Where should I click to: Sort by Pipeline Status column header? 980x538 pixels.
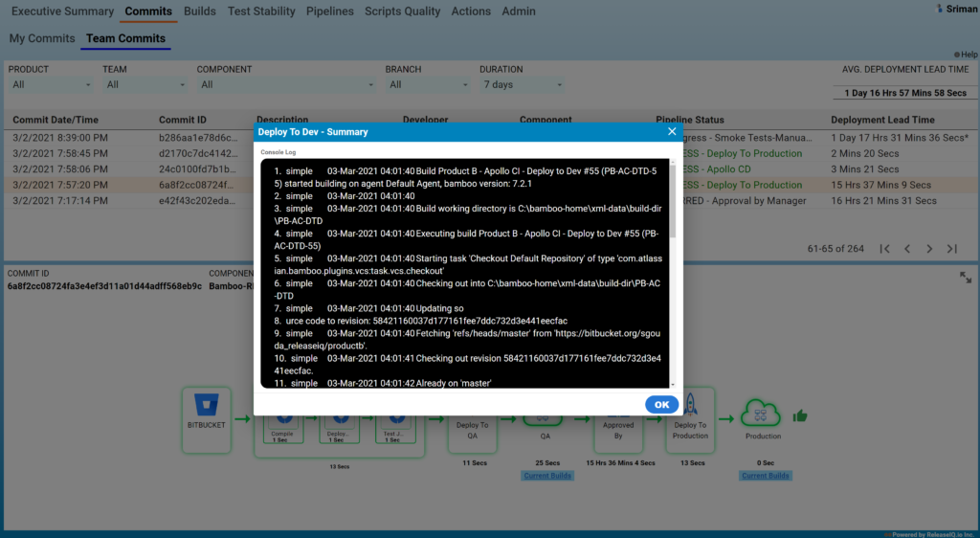point(690,120)
